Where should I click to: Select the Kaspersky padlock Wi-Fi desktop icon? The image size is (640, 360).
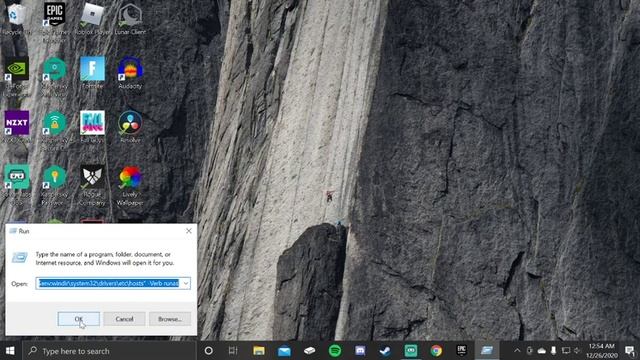tap(54, 130)
